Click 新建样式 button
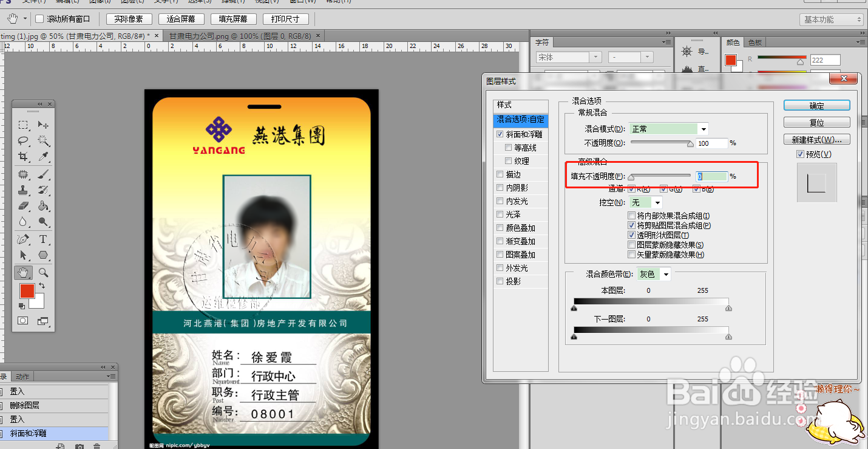This screenshot has height=449, width=868. coord(816,140)
